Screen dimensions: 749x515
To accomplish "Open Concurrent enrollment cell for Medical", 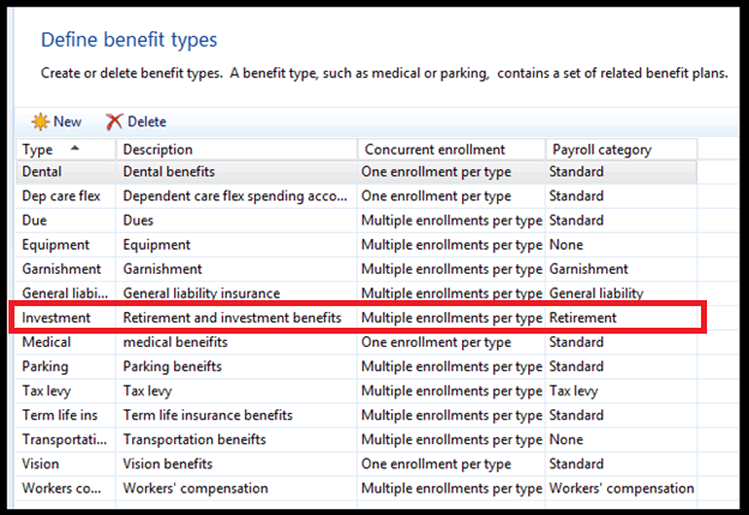I will pyautogui.click(x=451, y=342).
